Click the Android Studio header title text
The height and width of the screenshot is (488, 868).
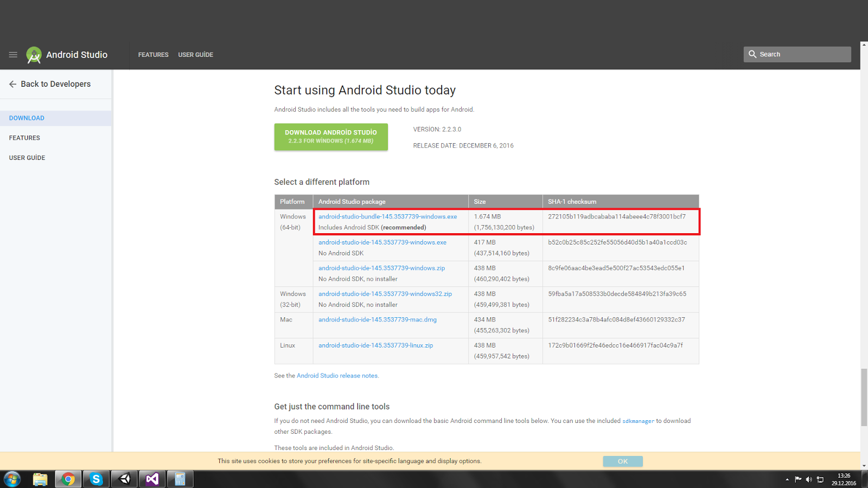tap(76, 55)
